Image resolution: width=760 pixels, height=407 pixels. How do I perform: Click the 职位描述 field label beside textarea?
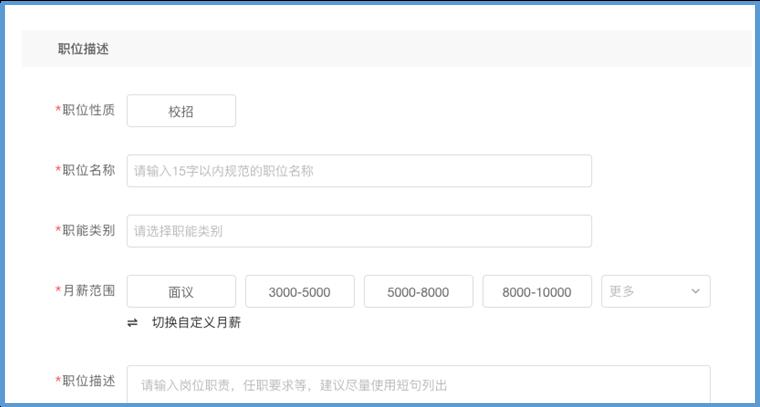89,381
